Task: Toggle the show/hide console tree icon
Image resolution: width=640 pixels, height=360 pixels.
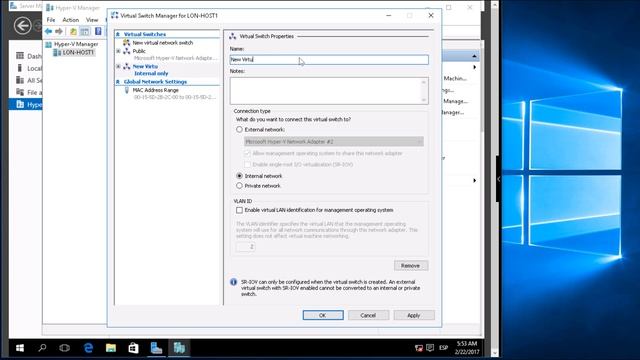Action: 84,31
